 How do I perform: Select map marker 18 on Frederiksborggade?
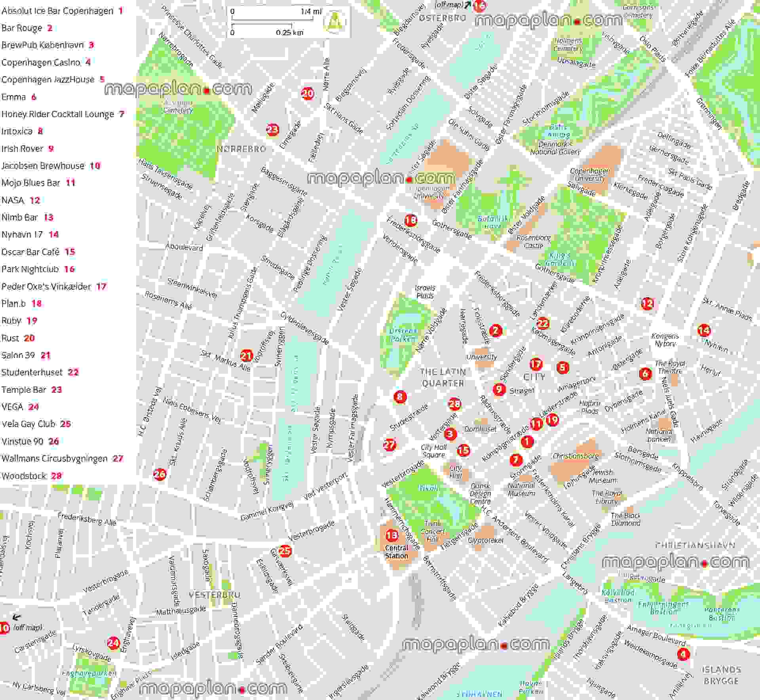pos(411,220)
